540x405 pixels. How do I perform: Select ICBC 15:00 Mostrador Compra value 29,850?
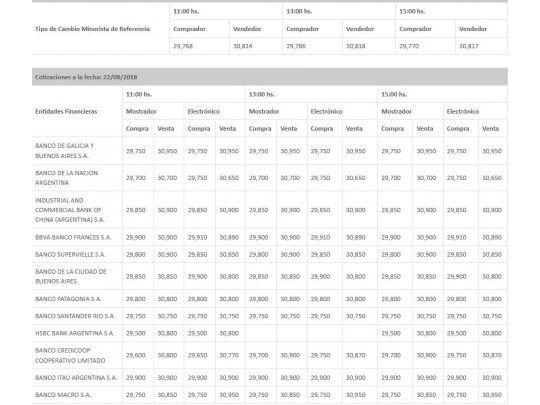point(391,210)
